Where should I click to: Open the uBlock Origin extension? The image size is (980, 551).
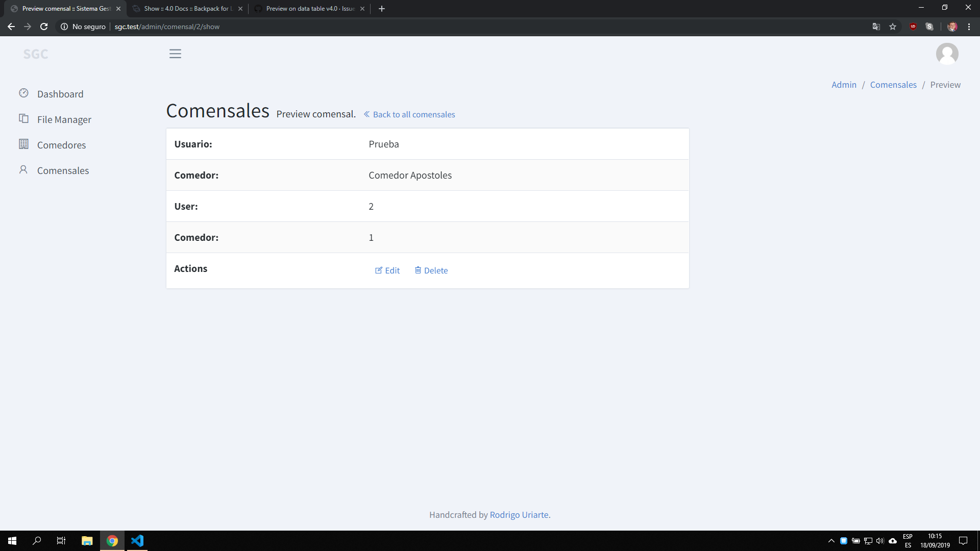pos(913,27)
